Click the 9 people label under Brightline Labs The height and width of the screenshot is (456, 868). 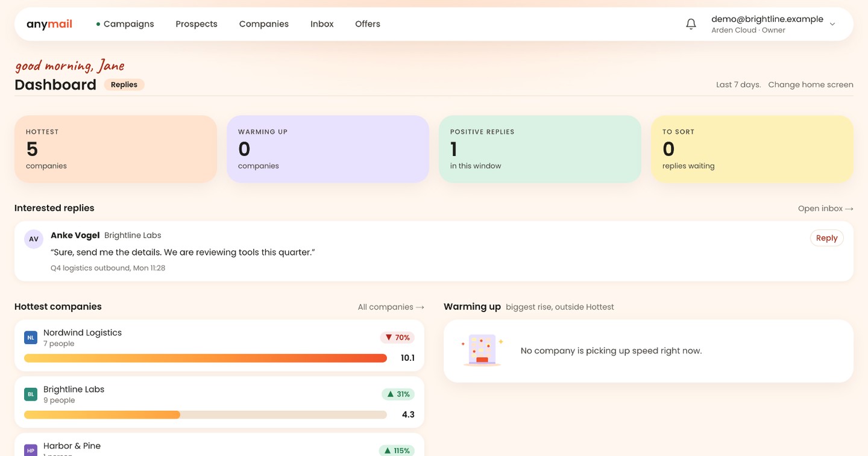tap(59, 401)
